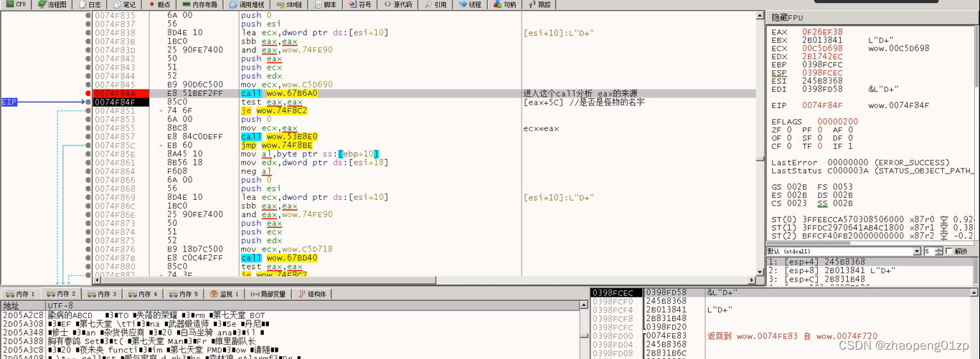Viewport: 980px width, 359px height.
Task: Open the 跟踪 trace tab
Action: coord(540,4)
